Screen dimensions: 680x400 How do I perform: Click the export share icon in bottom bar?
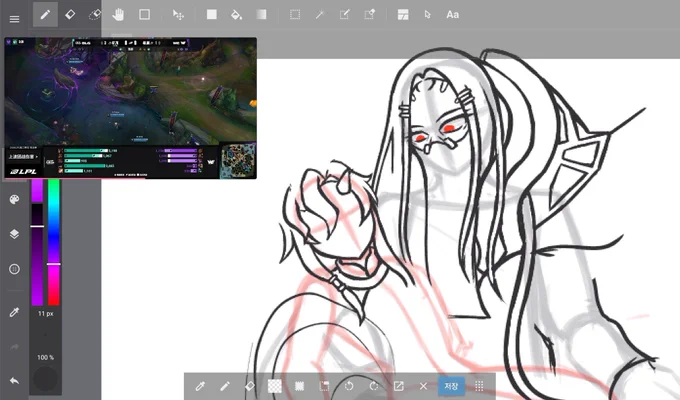tap(399, 386)
